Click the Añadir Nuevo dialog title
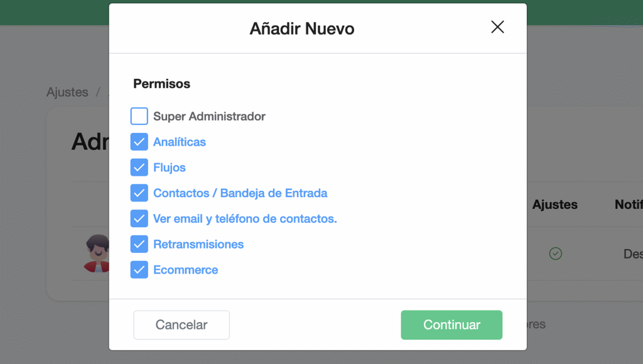 302,28
